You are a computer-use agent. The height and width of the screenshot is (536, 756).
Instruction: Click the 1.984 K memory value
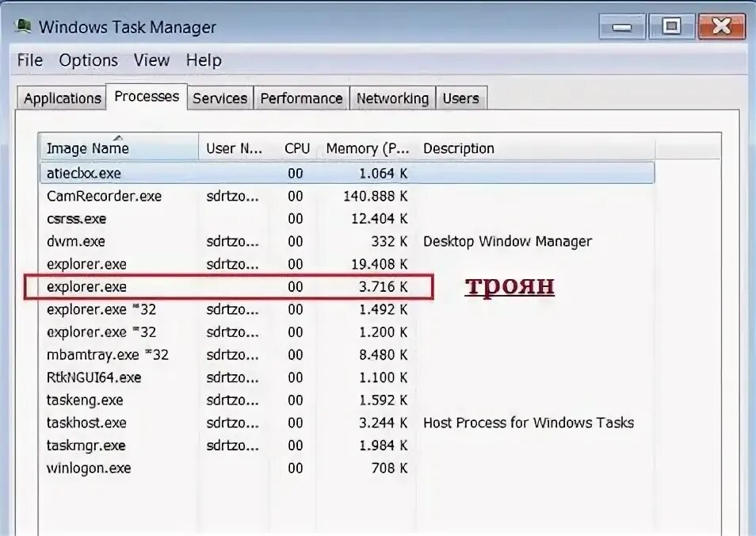tap(383, 446)
